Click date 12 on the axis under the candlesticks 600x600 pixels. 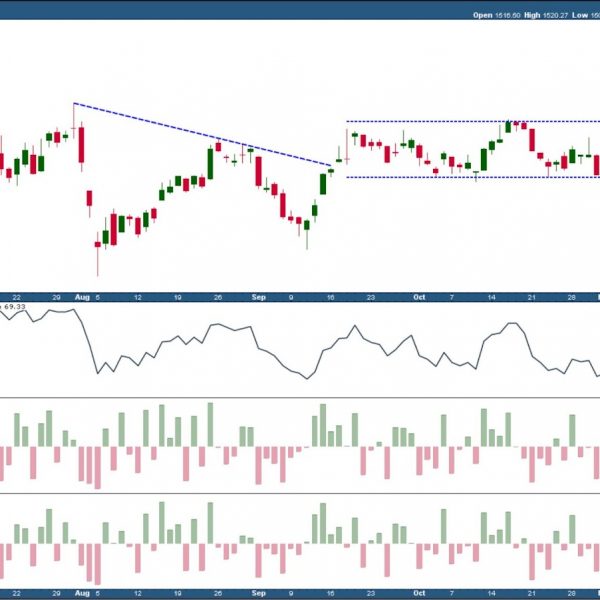pos(138,297)
